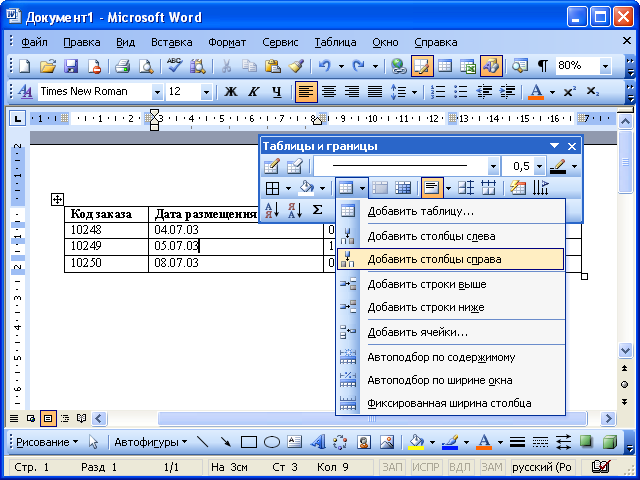Choose Добавить ячейки…
This screenshot has height=480, width=640.
point(450,332)
